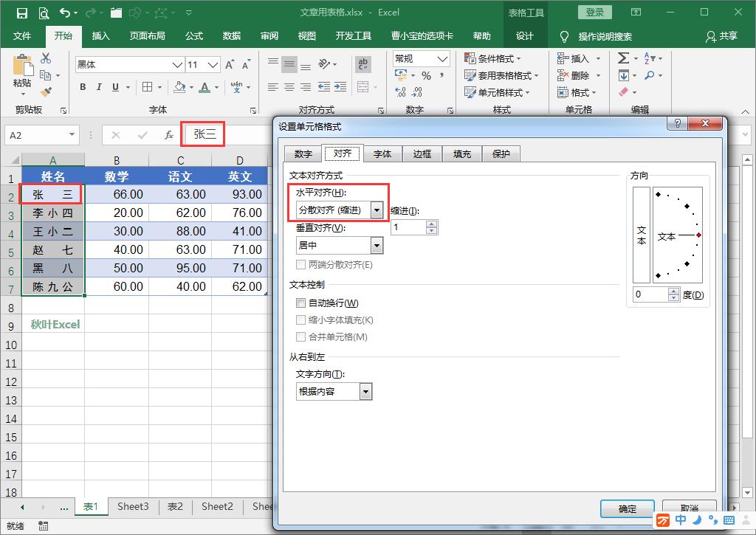Click the 取消 button

pyautogui.click(x=690, y=509)
